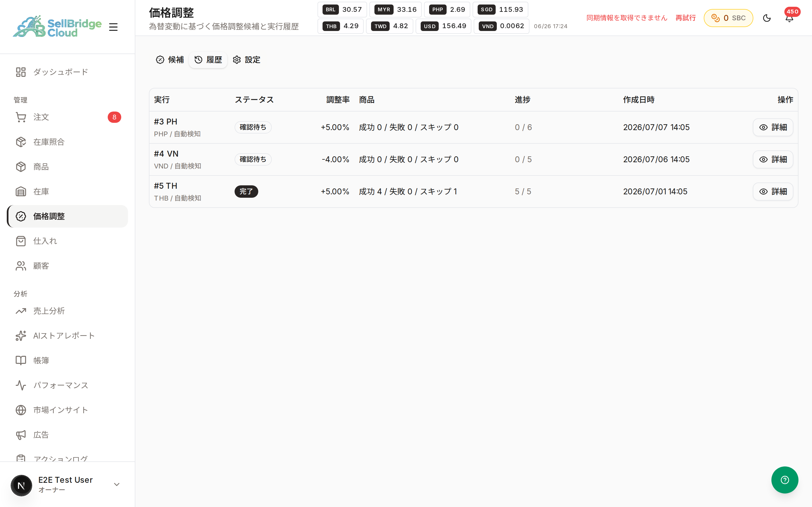Viewport: 812px width, 507px height.
Task: Open the notifications bell icon
Action: coord(789,18)
